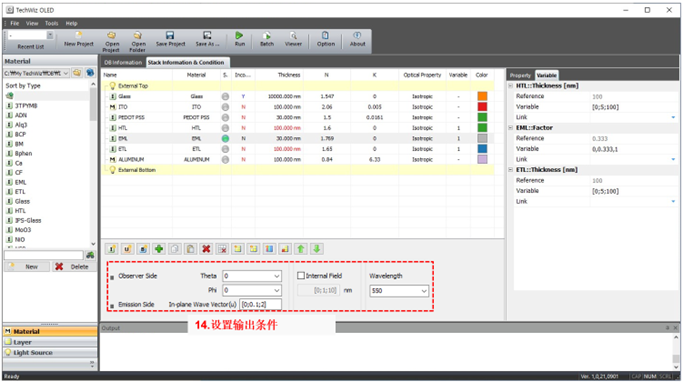Click the Delete material button
Screen dimensions: 683x382
74,267
